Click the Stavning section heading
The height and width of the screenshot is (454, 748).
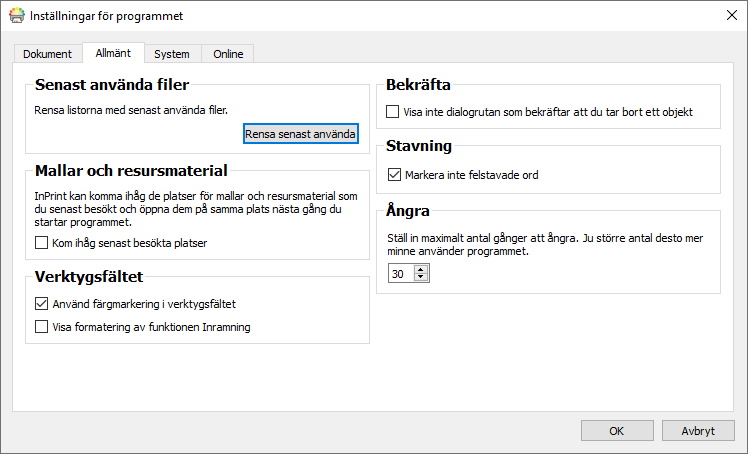click(x=419, y=146)
